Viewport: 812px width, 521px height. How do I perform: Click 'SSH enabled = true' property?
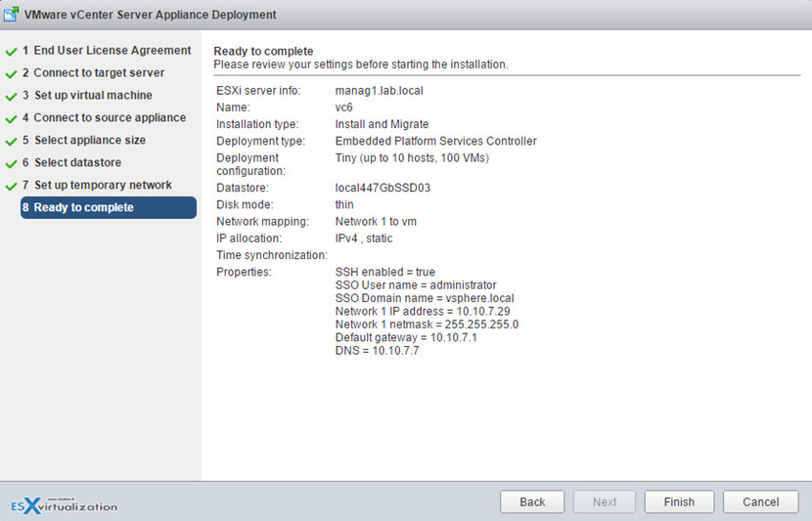point(384,272)
